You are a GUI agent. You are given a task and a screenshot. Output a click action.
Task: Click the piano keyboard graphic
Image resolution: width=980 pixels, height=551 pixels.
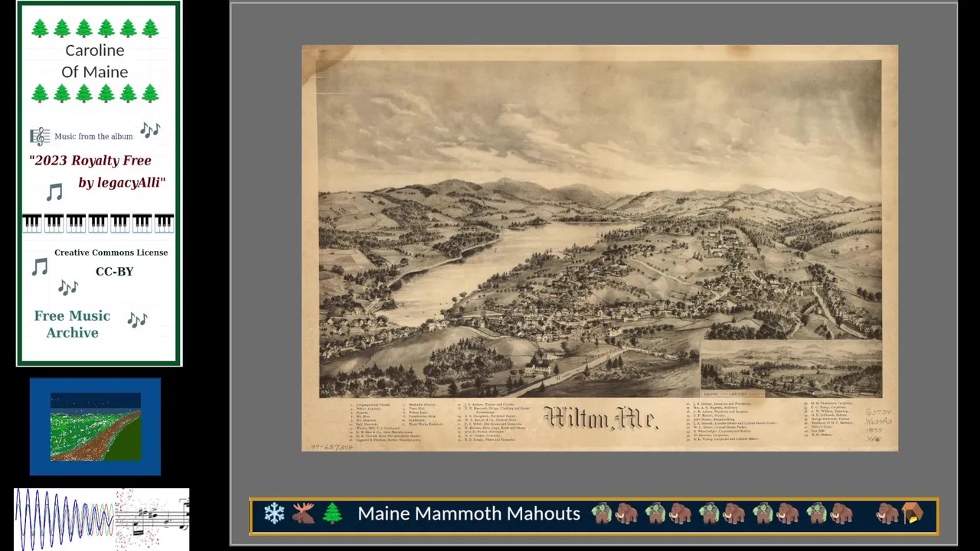(98, 223)
